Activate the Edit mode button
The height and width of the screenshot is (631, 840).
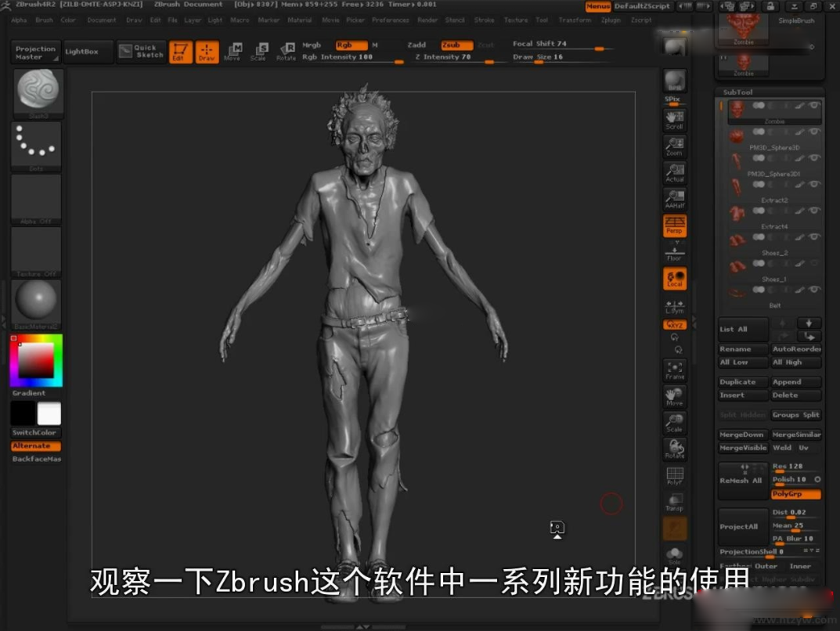tap(181, 52)
